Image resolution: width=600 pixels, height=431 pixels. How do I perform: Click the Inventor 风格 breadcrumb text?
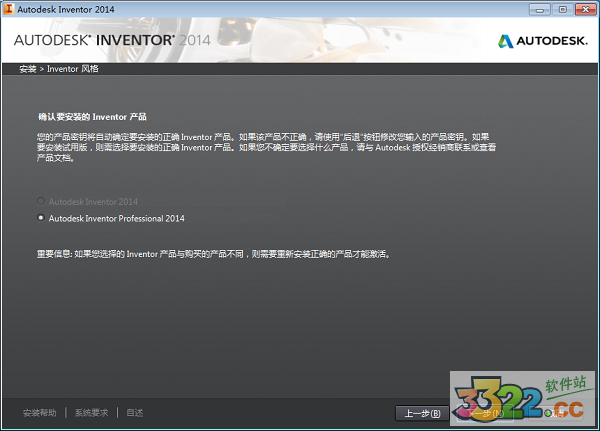[x=73, y=69]
